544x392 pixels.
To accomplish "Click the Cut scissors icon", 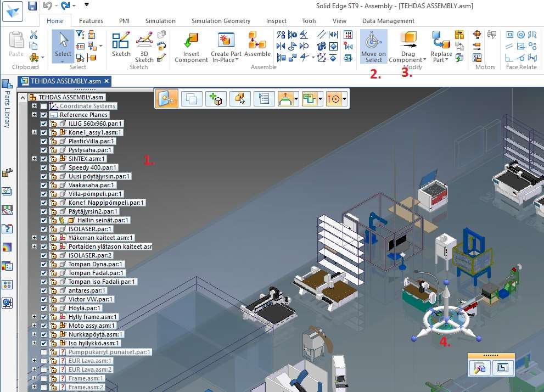I will point(33,35).
